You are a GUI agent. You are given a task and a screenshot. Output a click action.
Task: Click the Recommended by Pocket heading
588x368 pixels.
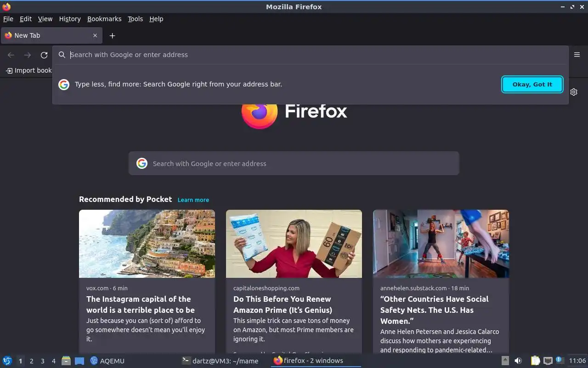125,199
